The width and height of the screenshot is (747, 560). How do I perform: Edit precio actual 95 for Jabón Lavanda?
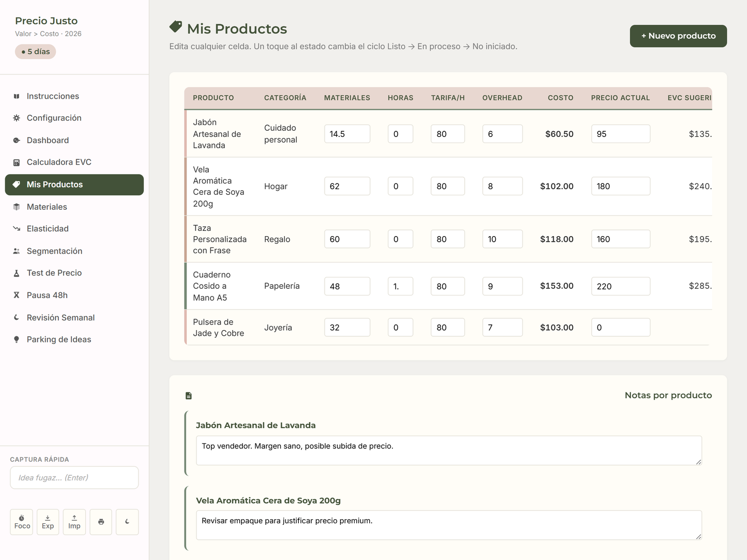point(620,134)
